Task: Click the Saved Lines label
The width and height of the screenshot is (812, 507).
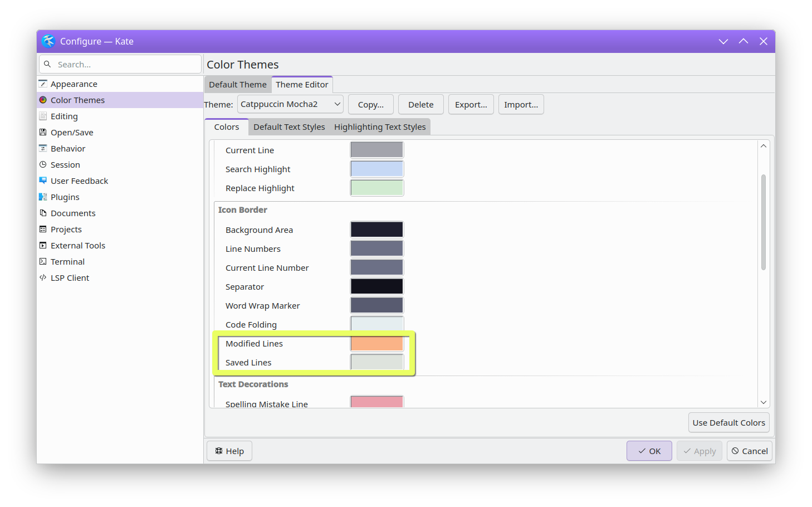Action: (248, 362)
